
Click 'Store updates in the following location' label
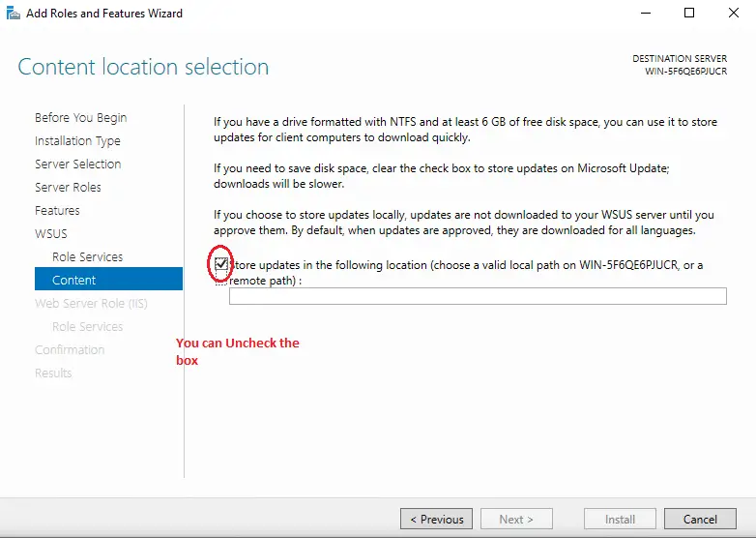466,273
